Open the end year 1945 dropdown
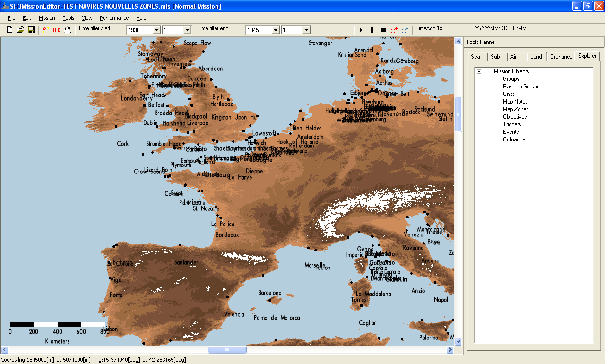 click(276, 30)
